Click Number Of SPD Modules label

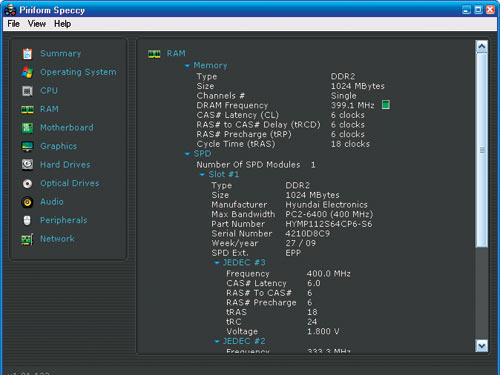[248, 165]
